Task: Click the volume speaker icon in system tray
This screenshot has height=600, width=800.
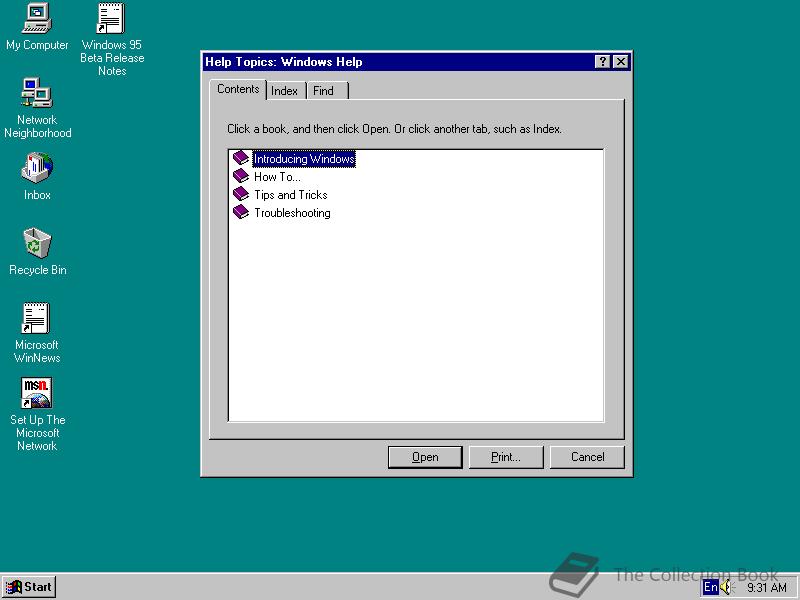Action: click(728, 587)
